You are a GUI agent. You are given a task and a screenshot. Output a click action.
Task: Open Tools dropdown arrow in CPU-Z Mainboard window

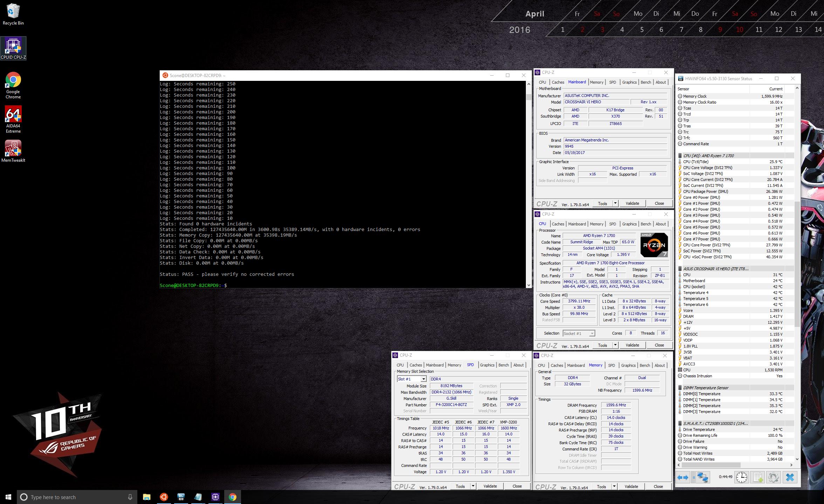615,203
